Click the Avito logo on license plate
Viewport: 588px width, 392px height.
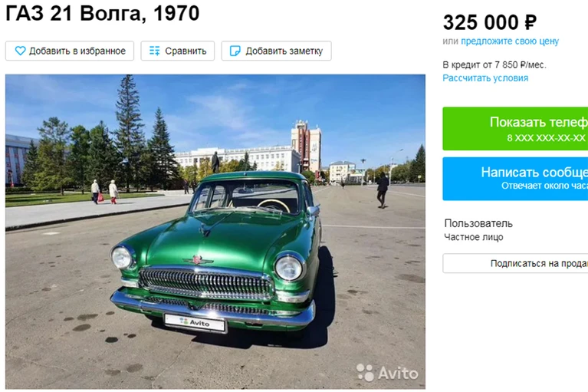tap(195, 322)
